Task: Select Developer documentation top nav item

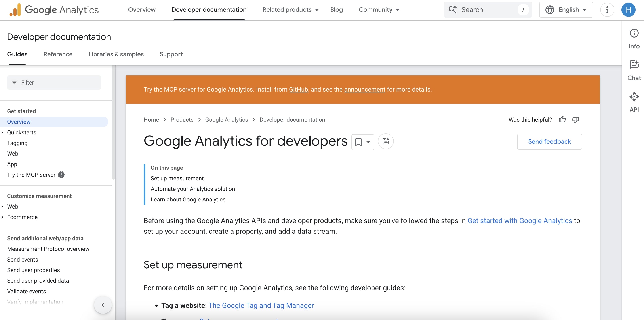Action: pos(209,9)
